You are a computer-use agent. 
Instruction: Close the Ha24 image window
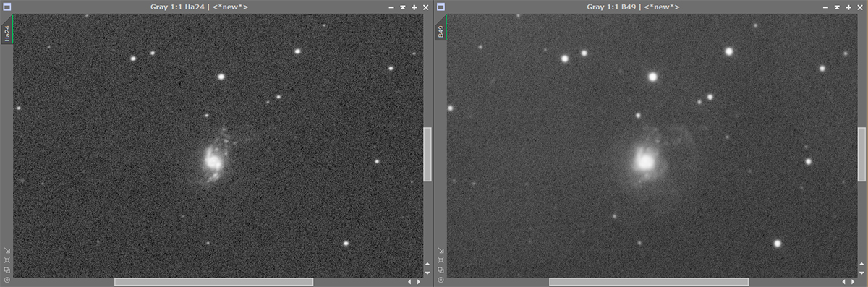425,7
